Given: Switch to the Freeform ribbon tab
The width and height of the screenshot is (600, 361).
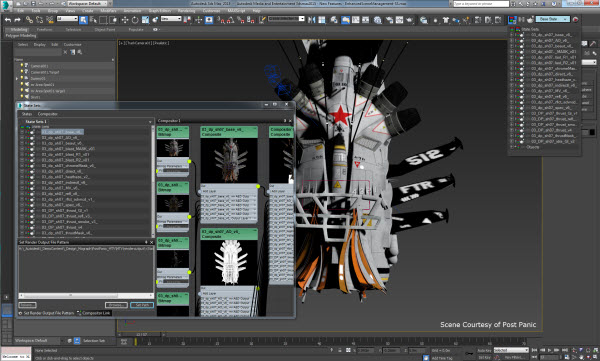Looking at the screenshot, I should click(x=44, y=29).
